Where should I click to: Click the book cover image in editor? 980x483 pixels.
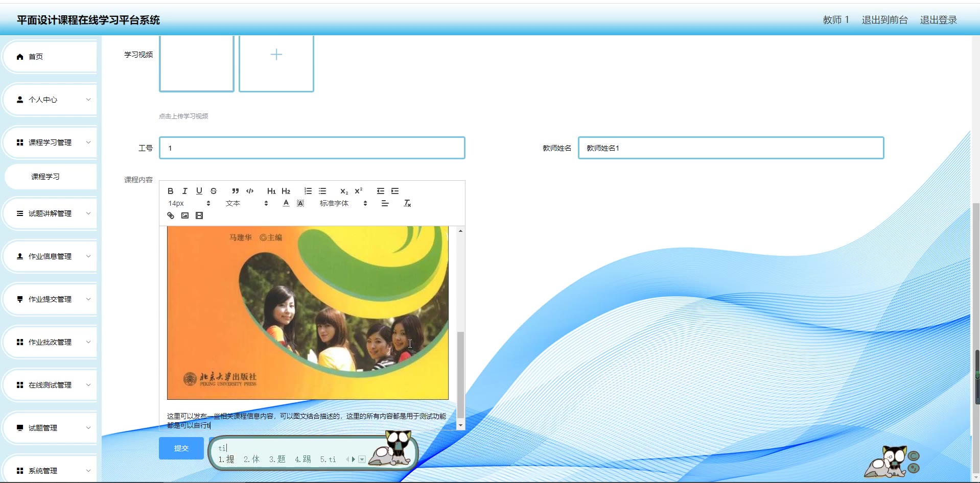(308, 313)
